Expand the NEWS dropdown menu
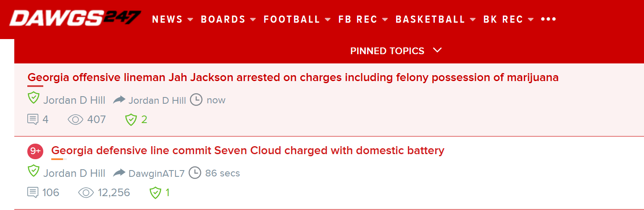 pos(173,19)
